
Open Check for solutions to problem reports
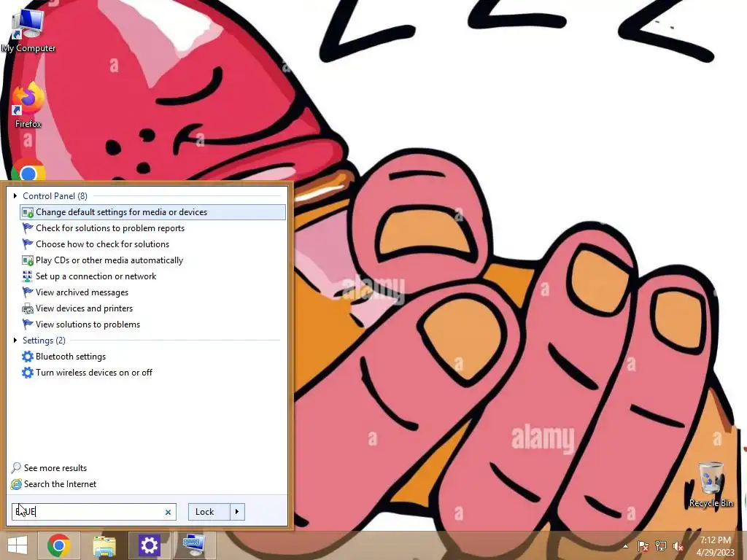[x=153, y=228]
